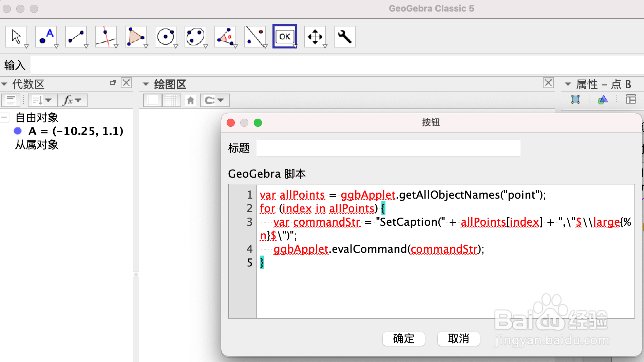Screen dimensions: 644x362
Task: Pop out algebra view into separate window
Action: (x=113, y=83)
